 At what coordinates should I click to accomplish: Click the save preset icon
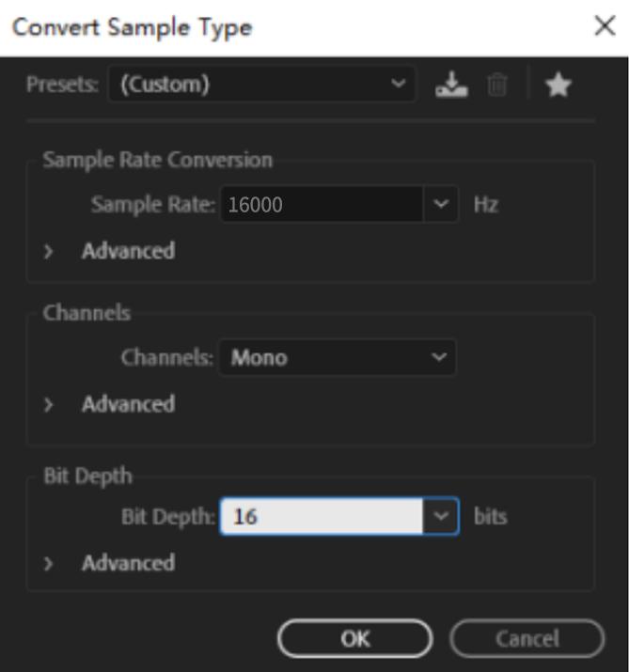[x=451, y=86]
